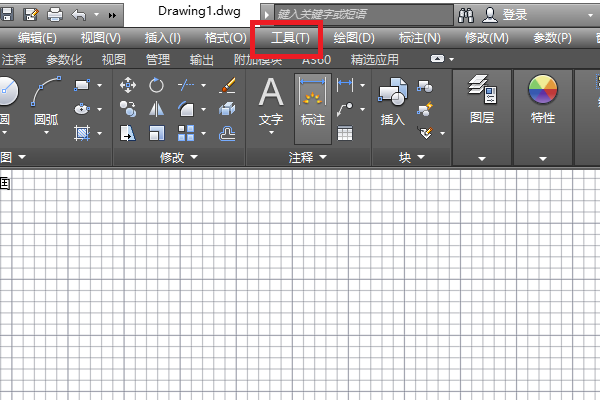The image size is (600, 400).
Task: Open dropdown arrow next to rectangle tool
Action: click(97, 85)
